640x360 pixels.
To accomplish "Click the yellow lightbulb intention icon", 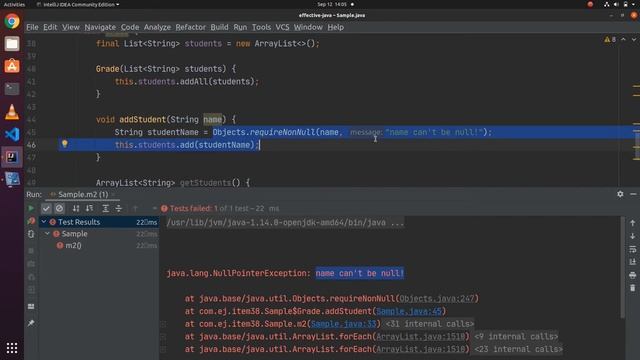I will coord(64,144).
